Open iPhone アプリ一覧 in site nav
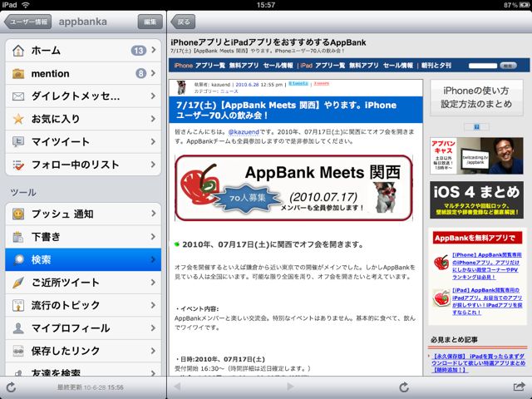532x399 pixels. [210, 66]
